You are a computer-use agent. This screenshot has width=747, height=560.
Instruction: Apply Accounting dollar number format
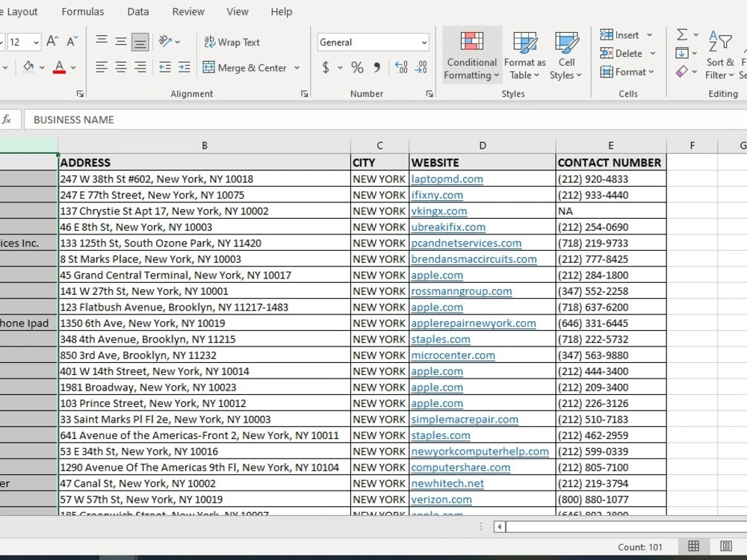pos(326,67)
